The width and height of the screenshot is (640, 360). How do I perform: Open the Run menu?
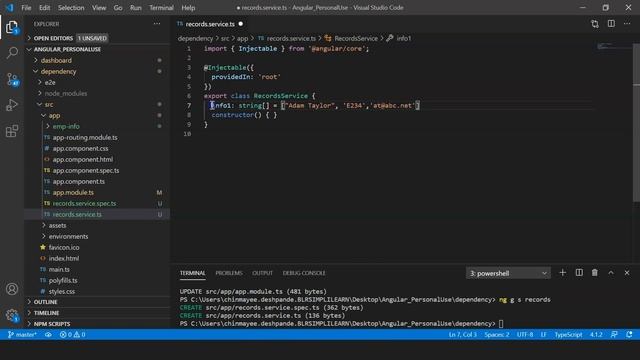coord(136,7)
